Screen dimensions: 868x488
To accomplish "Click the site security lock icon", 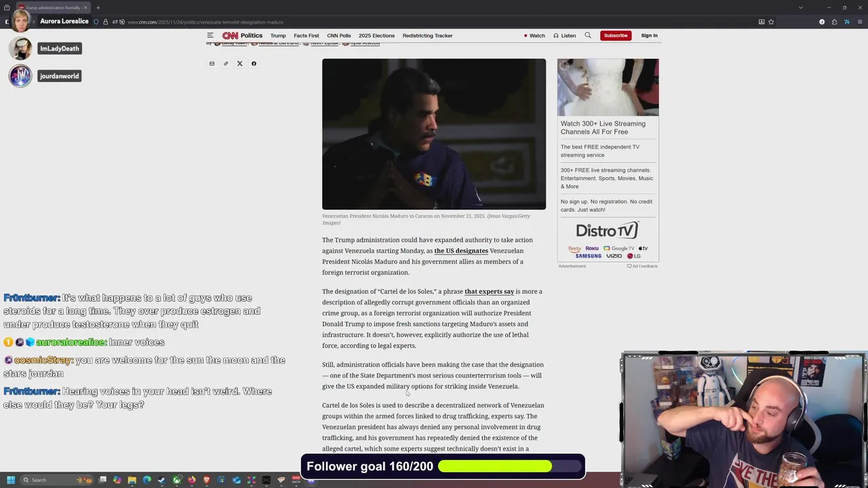I will click(105, 22).
